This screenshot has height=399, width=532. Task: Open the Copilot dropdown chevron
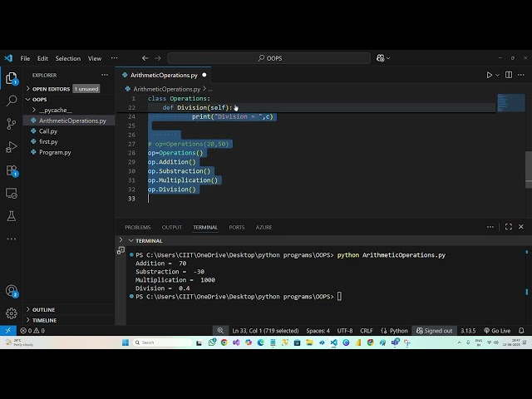point(388,58)
